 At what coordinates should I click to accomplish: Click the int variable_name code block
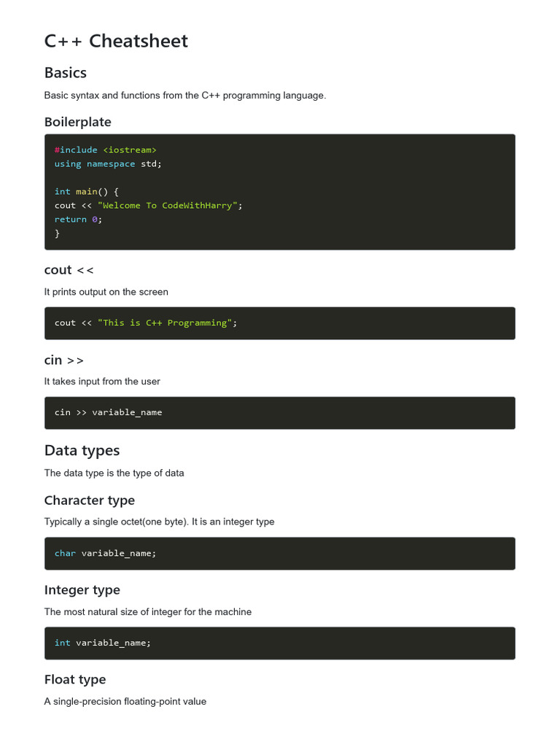[x=103, y=643]
